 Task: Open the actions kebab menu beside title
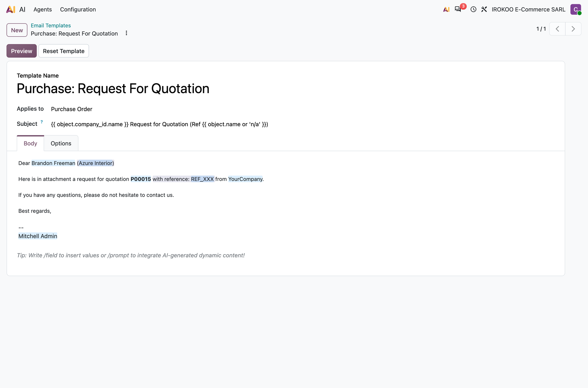click(x=126, y=33)
